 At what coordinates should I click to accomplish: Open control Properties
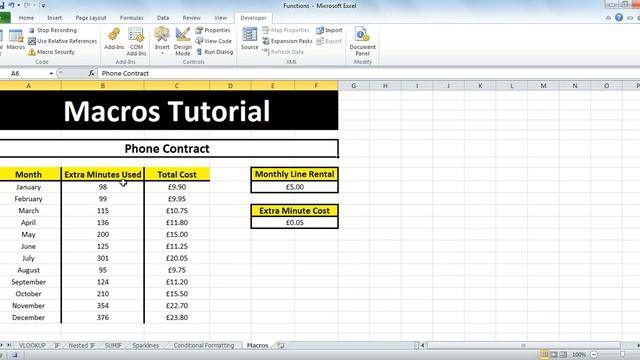point(213,30)
